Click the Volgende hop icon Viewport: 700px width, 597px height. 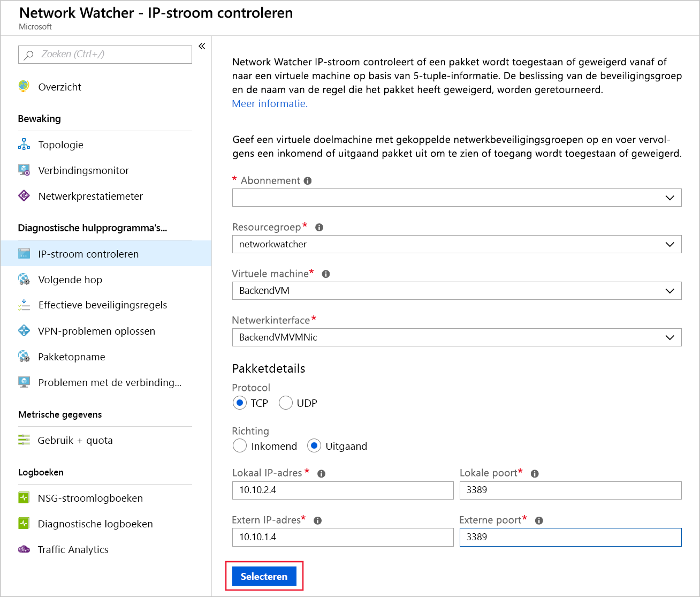click(24, 279)
